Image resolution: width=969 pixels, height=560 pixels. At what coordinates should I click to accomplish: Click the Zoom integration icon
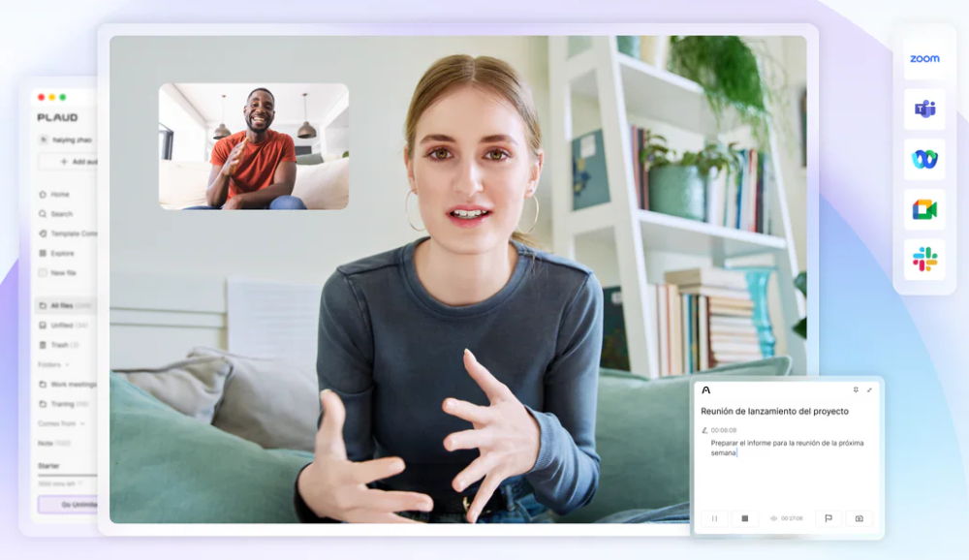point(924,59)
